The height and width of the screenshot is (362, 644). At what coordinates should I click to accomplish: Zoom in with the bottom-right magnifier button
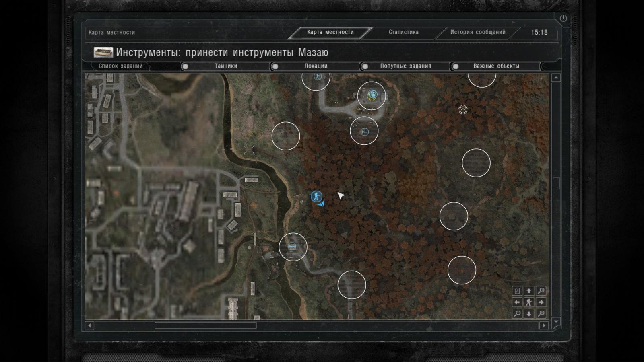[x=541, y=314]
